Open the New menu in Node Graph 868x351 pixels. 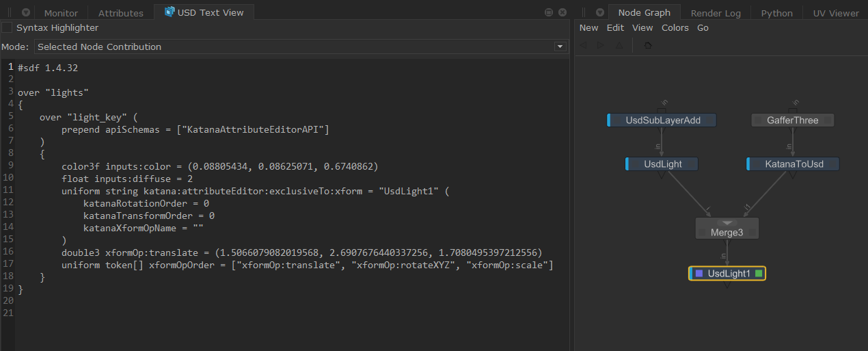(x=588, y=28)
